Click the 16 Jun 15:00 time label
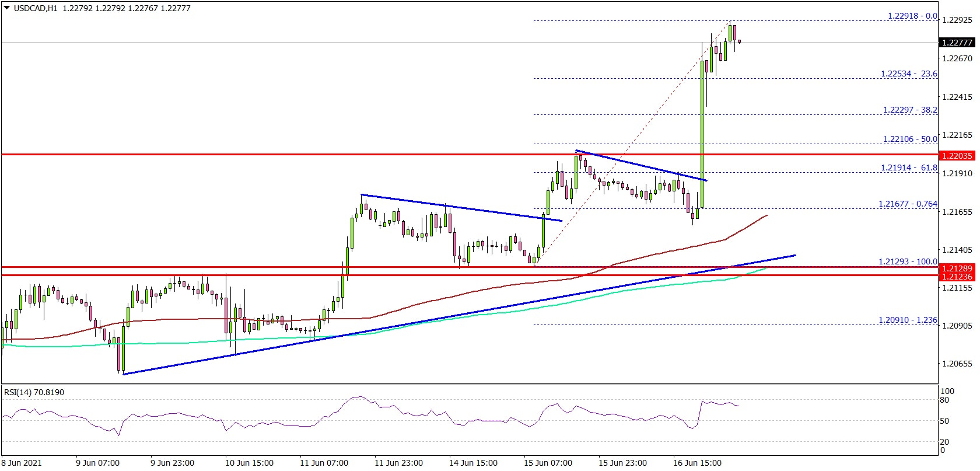The image size is (980, 471). tap(698, 463)
